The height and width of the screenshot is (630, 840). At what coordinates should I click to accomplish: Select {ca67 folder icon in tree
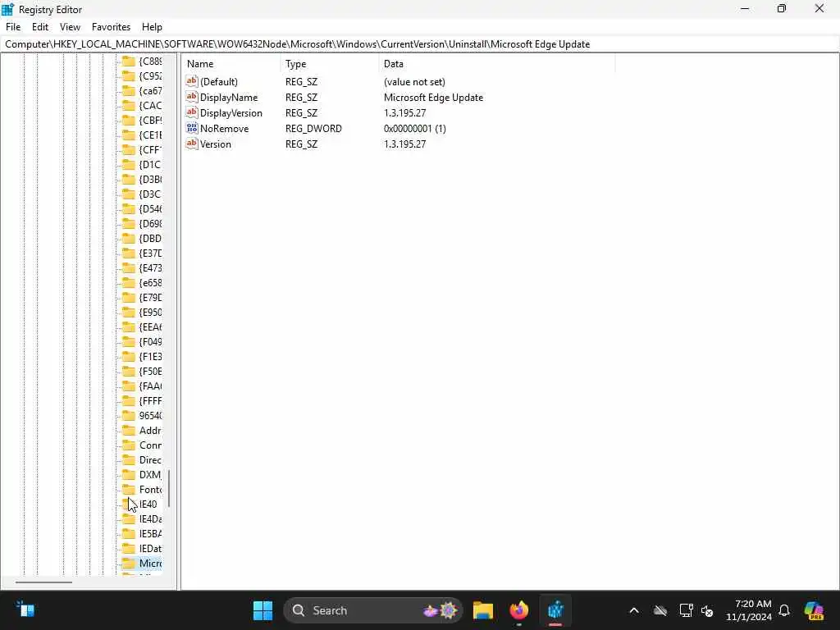click(129, 90)
